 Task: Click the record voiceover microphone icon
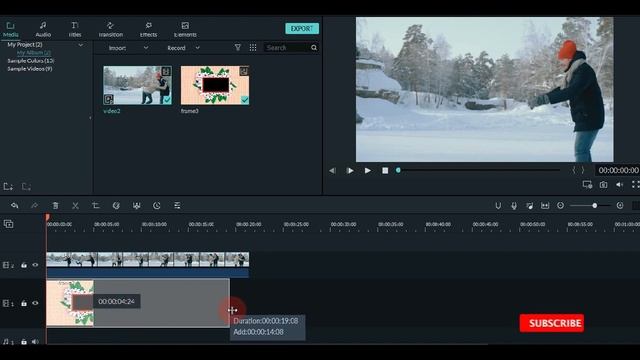(x=514, y=206)
